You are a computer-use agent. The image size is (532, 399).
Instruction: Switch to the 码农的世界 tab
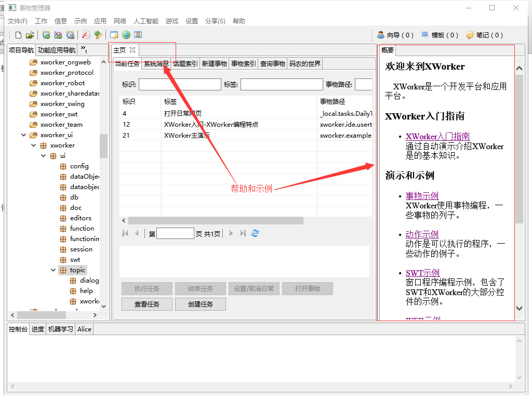pos(304,64)
